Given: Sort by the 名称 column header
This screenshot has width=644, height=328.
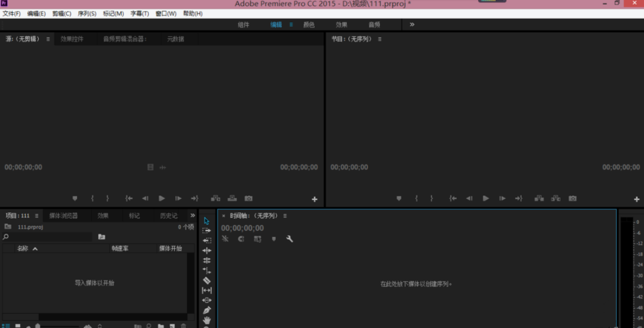Looking at the screenshot, I should click(x=23, y=249).
